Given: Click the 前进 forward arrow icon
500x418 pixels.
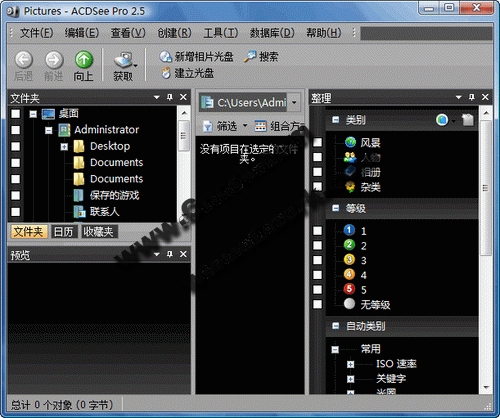Looking at the screenshot, I should [x=54, y=60].
